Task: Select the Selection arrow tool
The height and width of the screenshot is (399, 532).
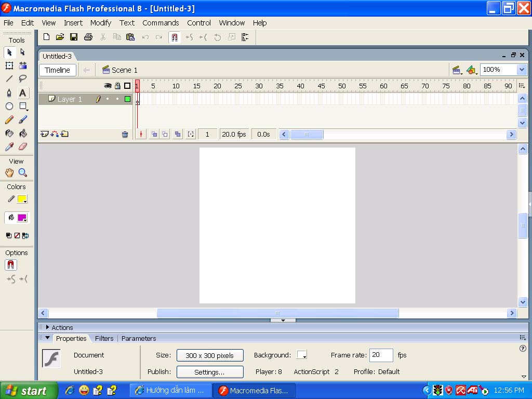Action: pos(9,52)
